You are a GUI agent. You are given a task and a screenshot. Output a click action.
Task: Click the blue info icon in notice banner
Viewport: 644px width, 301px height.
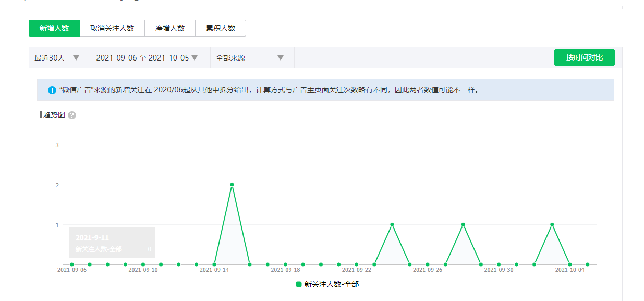(52, 90)
